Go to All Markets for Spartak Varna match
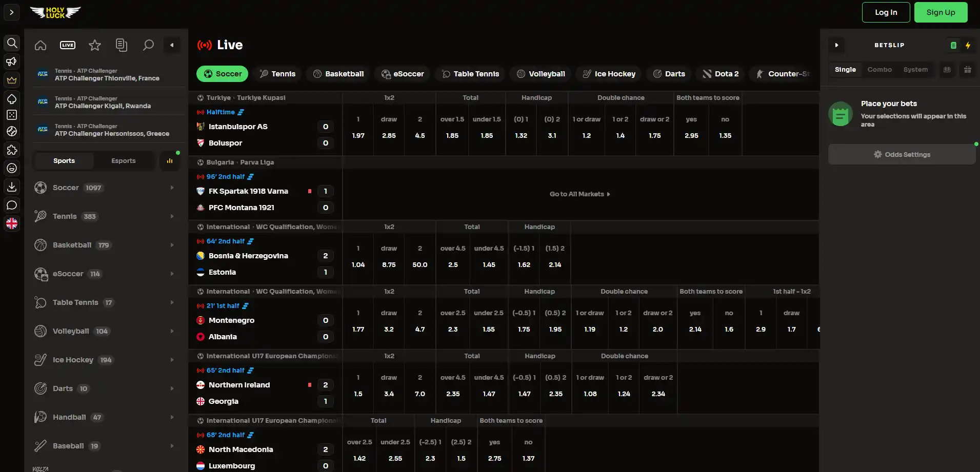Viewport: 980px width, 472px height. point(580,194)
